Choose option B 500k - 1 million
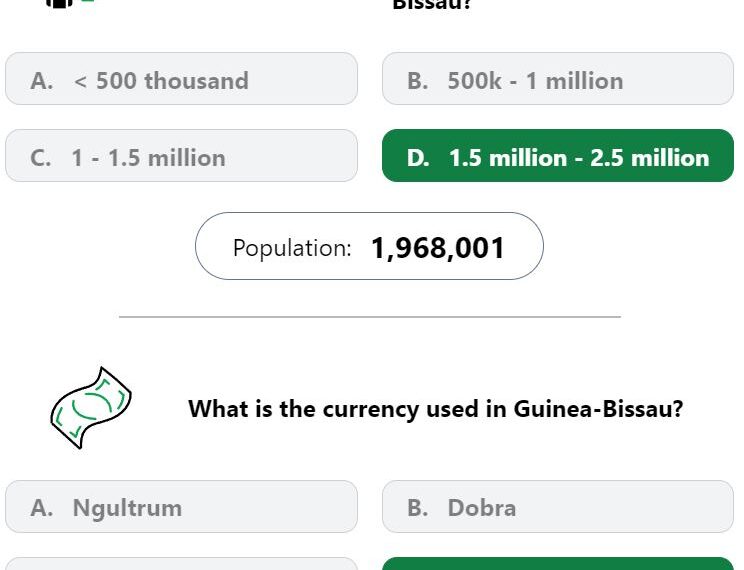The width and height of the screenshot is (744, 570). coord(558,79)
